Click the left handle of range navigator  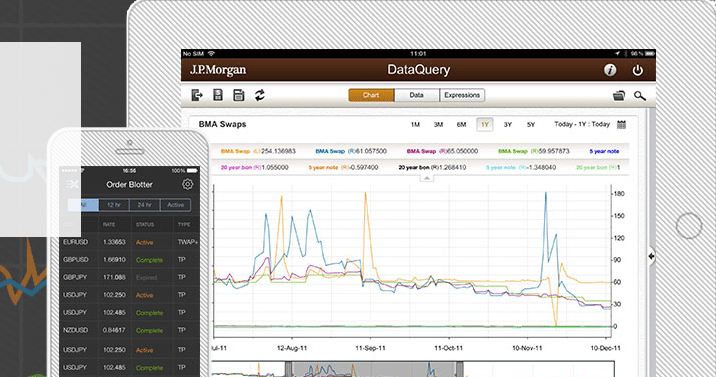click(x=289, y=370)
